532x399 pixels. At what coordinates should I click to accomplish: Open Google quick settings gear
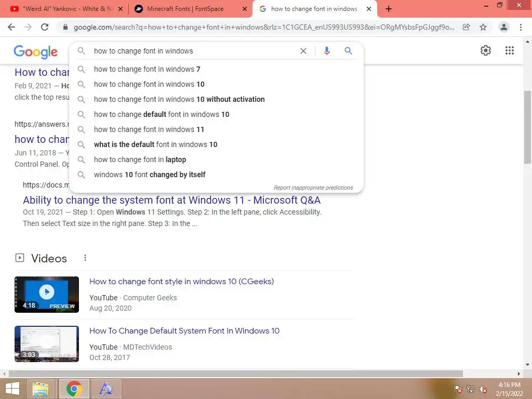tap(486, 50)
